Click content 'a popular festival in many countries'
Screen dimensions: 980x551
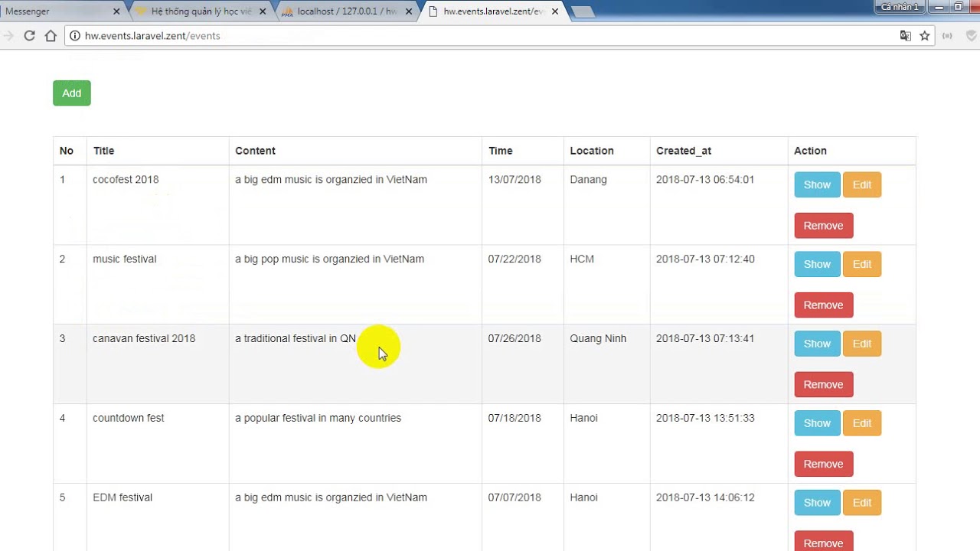318,419
